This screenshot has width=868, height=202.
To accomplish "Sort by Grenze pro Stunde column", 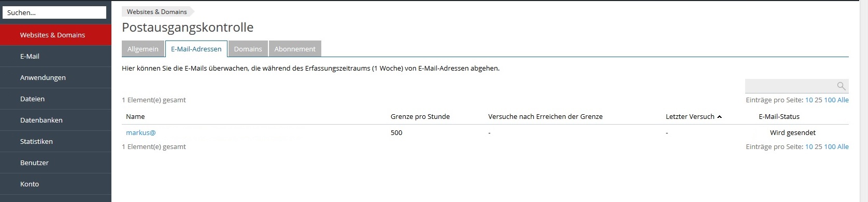I will tap(420, 116).
